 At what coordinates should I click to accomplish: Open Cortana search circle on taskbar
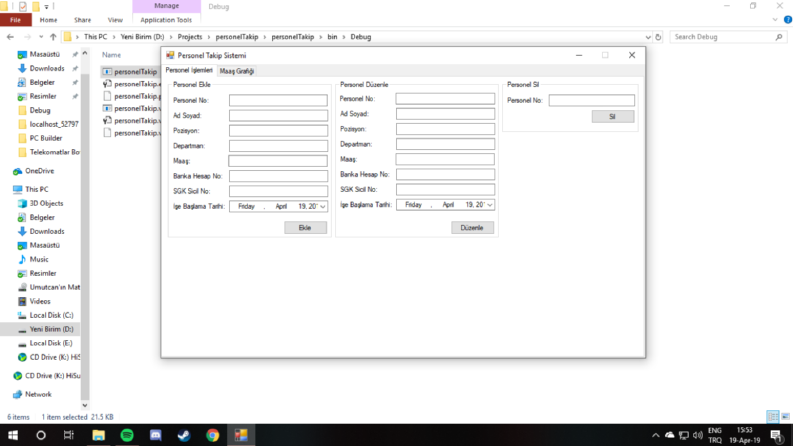click(x=41, y=435)
